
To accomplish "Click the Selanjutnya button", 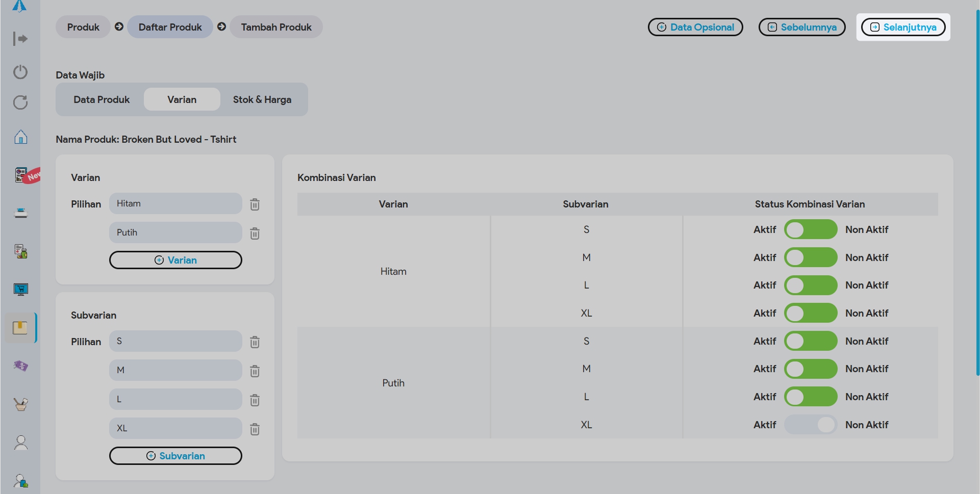I will [x=903, y=27].
